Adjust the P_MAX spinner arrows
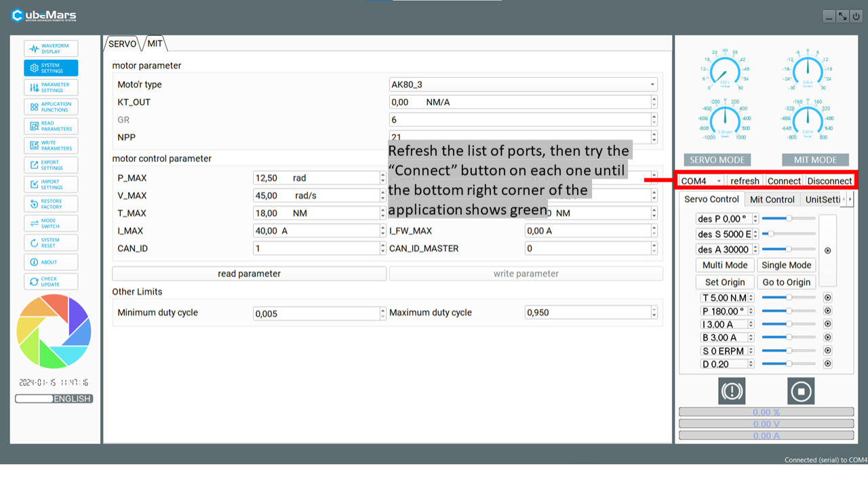 pyautogui.click(x=383, y=178)
